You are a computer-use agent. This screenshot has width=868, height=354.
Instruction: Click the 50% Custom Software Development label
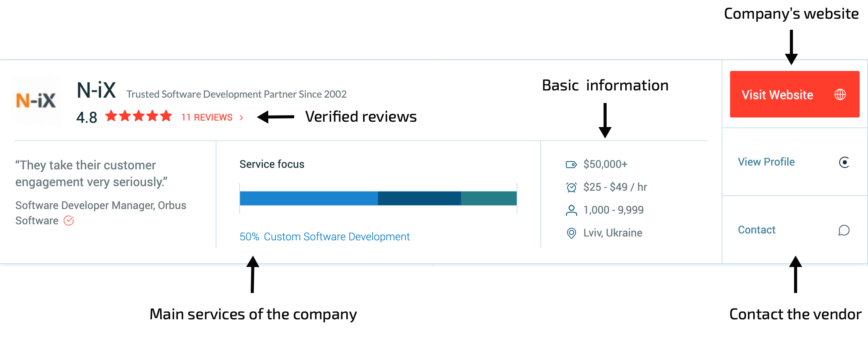click(325, 237)
